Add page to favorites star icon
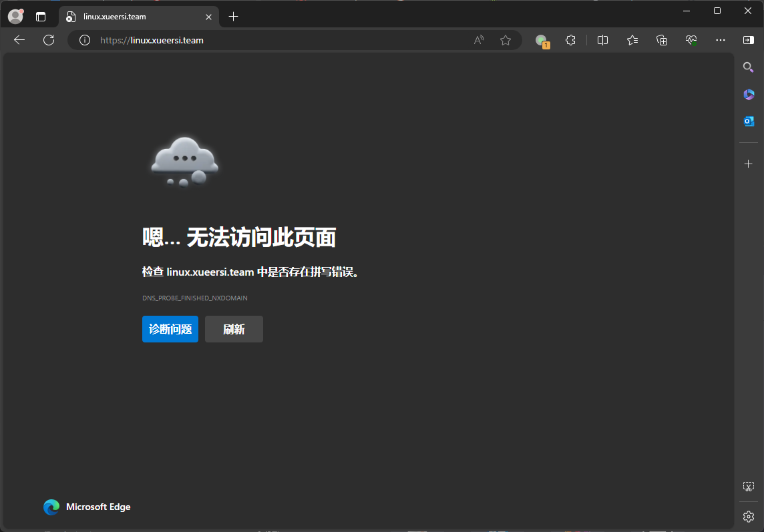The width and height of the screenshot is (764, 532). [x=506, y=40]
